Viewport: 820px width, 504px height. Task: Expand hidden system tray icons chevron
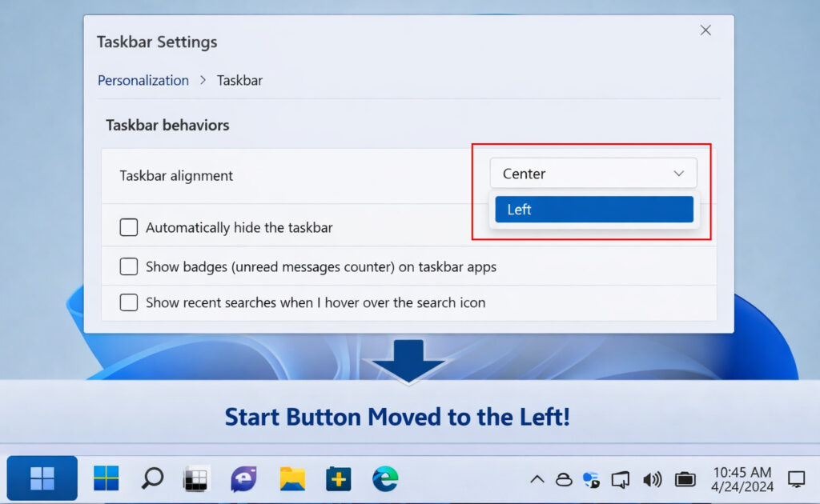(x=537, y=479)
